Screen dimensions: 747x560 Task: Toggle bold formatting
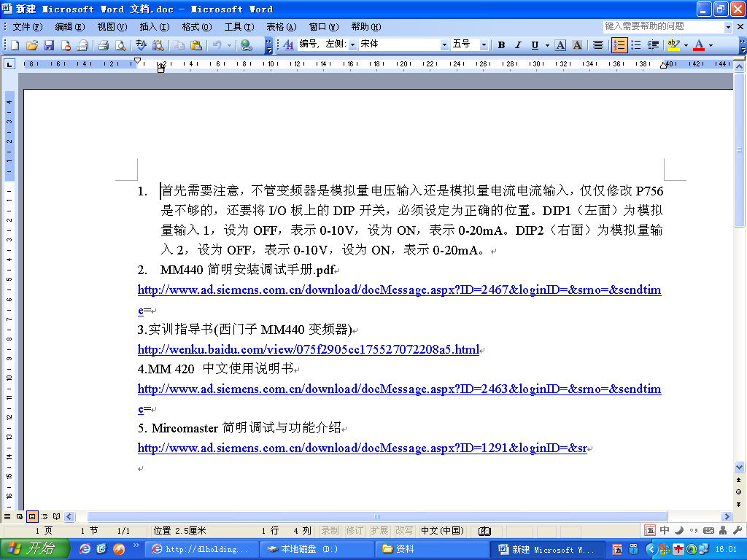502,45
